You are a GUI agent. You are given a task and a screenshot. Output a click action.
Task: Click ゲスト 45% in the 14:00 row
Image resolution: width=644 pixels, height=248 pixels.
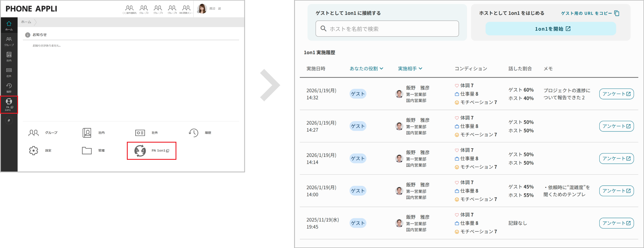pos(521,187)
